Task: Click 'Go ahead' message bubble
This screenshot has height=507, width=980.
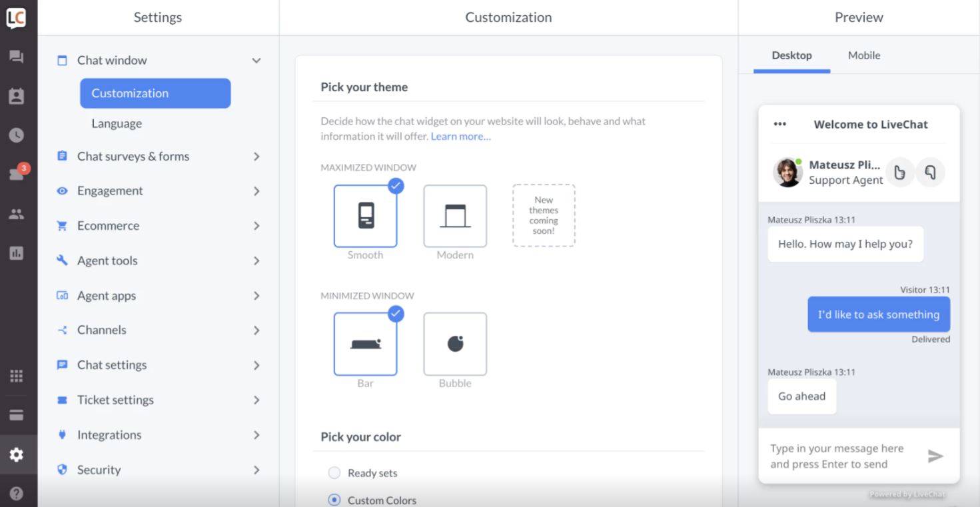Action: [801, 396]
